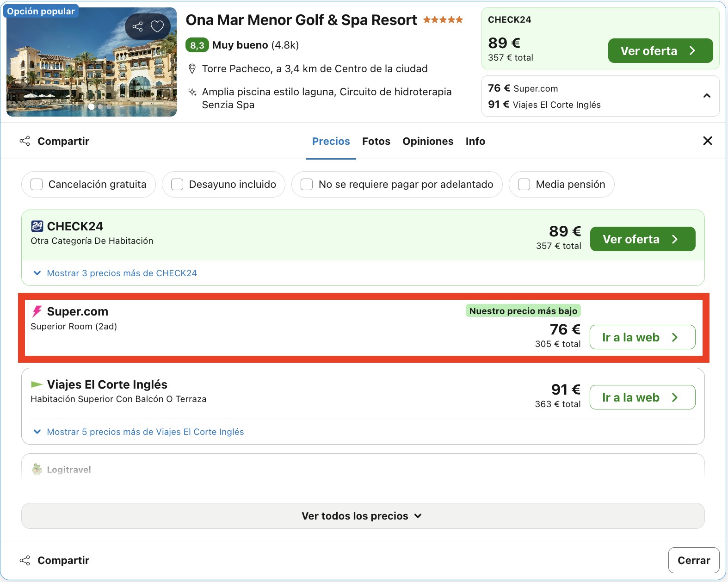Click the Opción popular label
728x582 pixels.
point(41,11)
